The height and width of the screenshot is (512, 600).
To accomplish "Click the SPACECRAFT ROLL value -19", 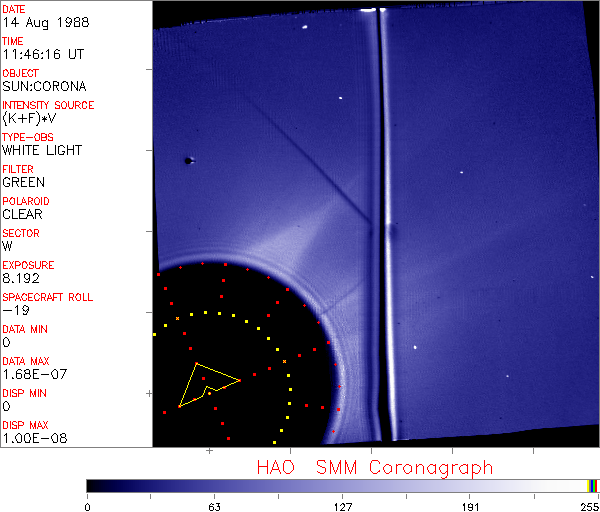I will 16,310.
